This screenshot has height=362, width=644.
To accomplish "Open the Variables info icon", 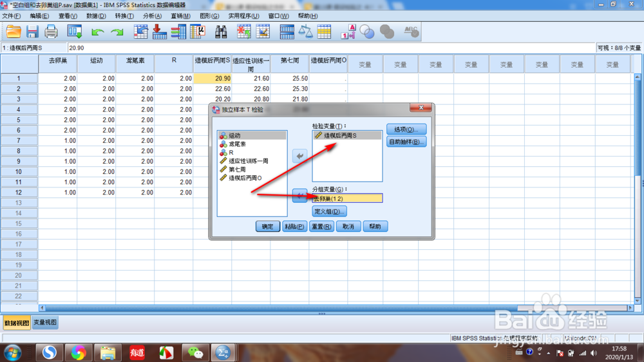I will [x=178, y=32].
